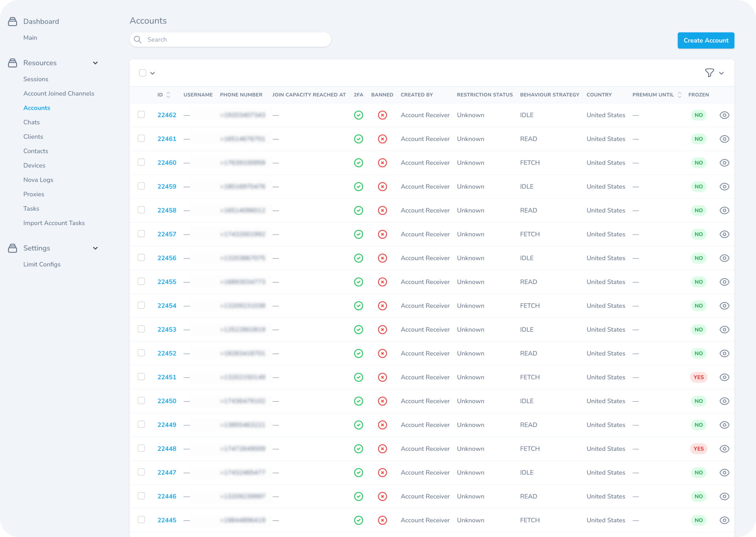The width and height of the screenshot is (756, 537).
Task: Open Tasks in sidebar
Action: [31, 209]
